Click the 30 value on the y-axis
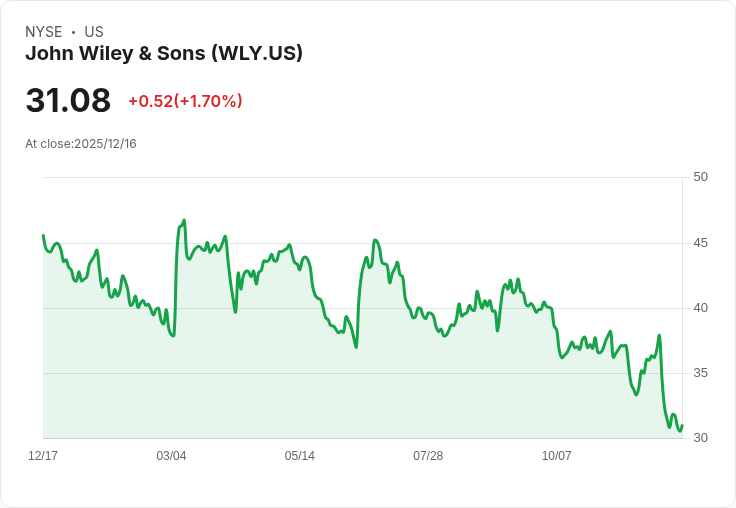Screen dimensions: 736x508 [x=701, y=438]
